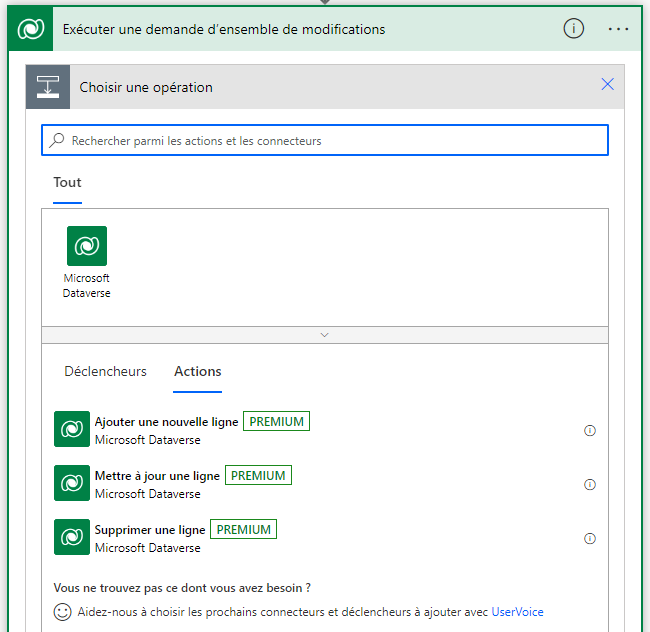This screenshot has width=650, height=632.
Task: Click the Dataverse icon in the changeset header
Action: (x=31, y=29)
